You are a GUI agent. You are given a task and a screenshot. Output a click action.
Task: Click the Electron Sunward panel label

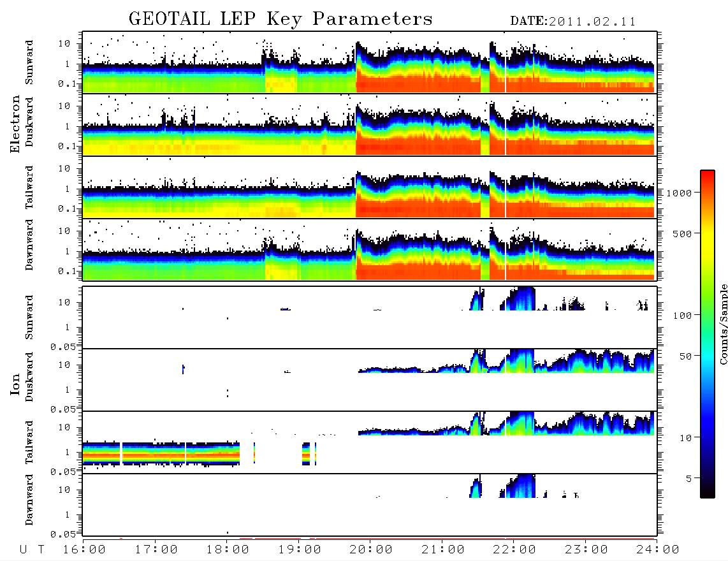point(29,62)
